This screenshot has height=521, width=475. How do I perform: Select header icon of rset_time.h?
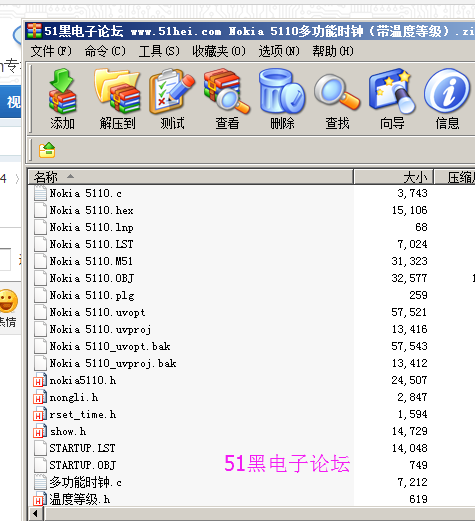pyautogui.click(x=40, y=414)
